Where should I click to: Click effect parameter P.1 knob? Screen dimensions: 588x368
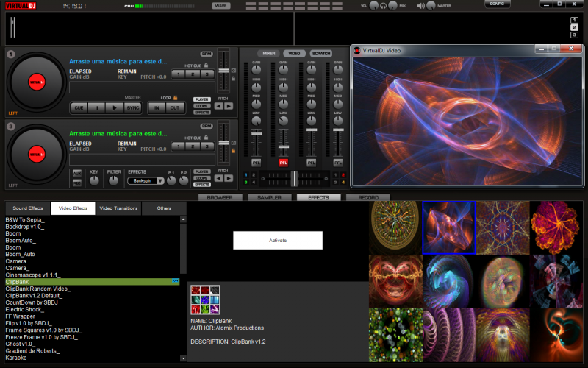click(x=171, y=181)
